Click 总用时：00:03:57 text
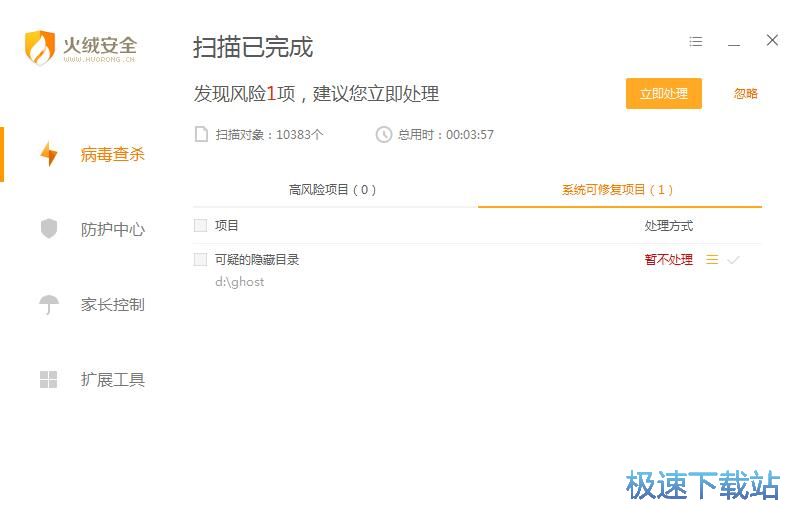Image resolution: width=800 pixels, height=515 pixels. [446, 135]
